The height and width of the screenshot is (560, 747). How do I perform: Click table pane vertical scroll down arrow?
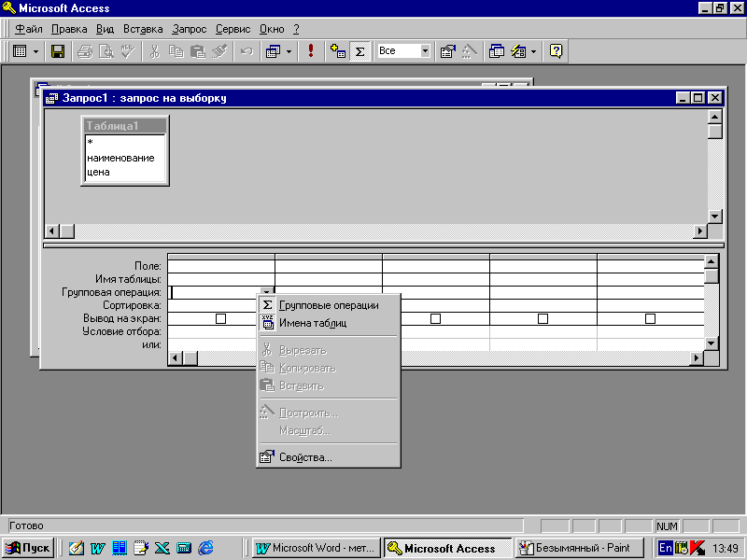tap(714, 217)
